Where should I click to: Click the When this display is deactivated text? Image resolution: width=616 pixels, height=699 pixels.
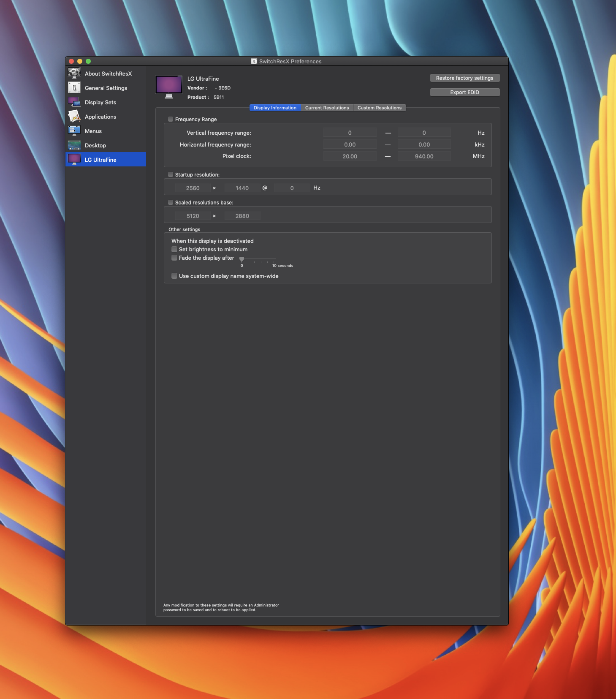[x=212, y=241]
